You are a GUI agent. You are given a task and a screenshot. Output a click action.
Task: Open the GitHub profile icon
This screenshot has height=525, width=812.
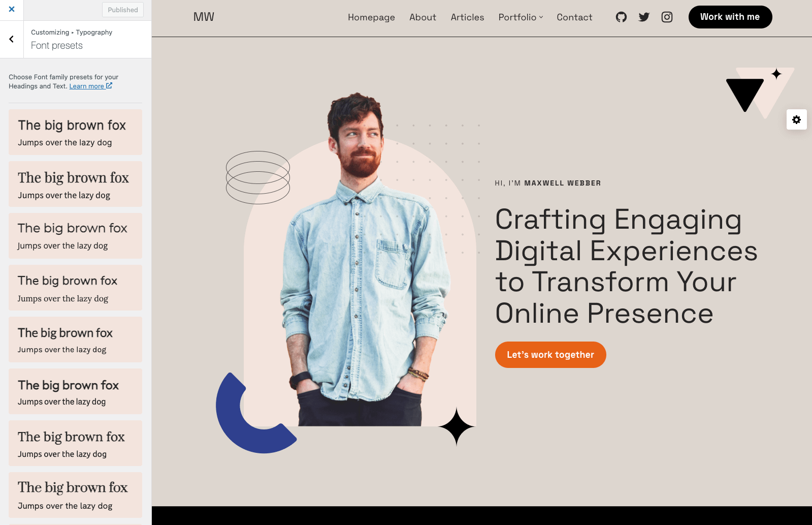click(x=621, y=17)
